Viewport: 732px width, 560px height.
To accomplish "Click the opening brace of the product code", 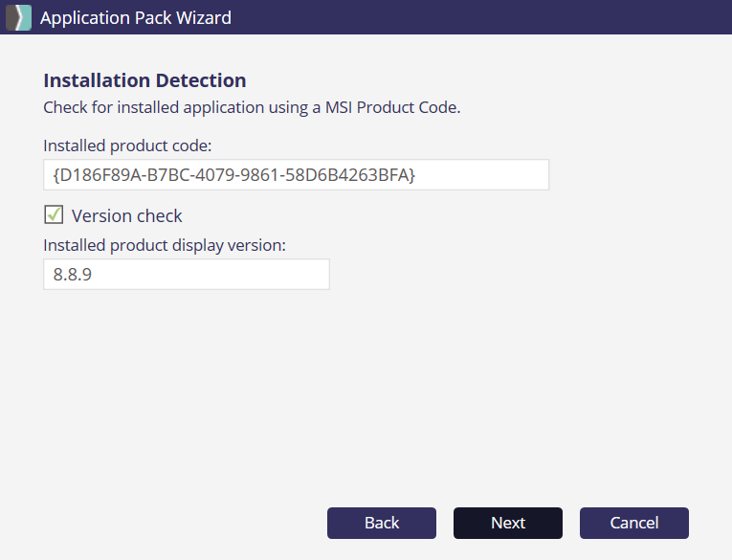I will [55, 175].
